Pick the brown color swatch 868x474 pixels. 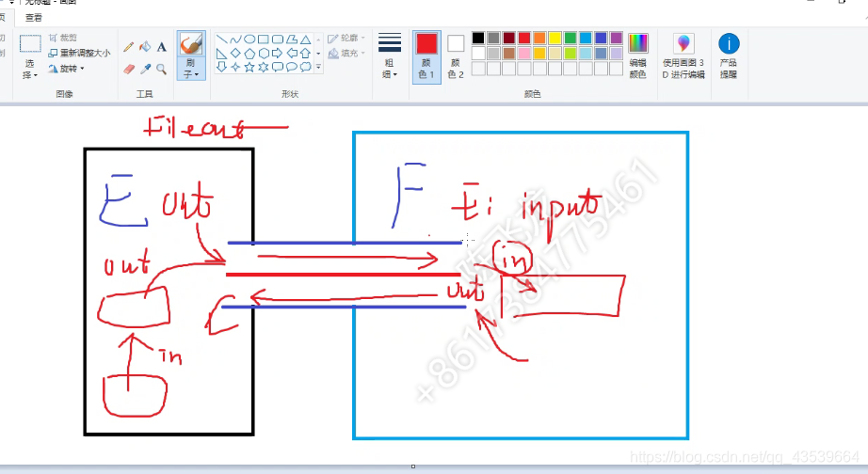tap(508, 53)
